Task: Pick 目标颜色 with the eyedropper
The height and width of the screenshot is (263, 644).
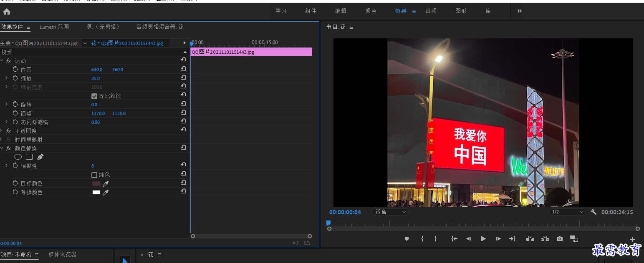Action: (106, 183)
